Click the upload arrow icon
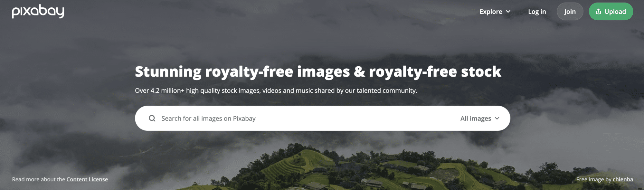This screenshot has width=644, height=190. (x=598, y=12)
